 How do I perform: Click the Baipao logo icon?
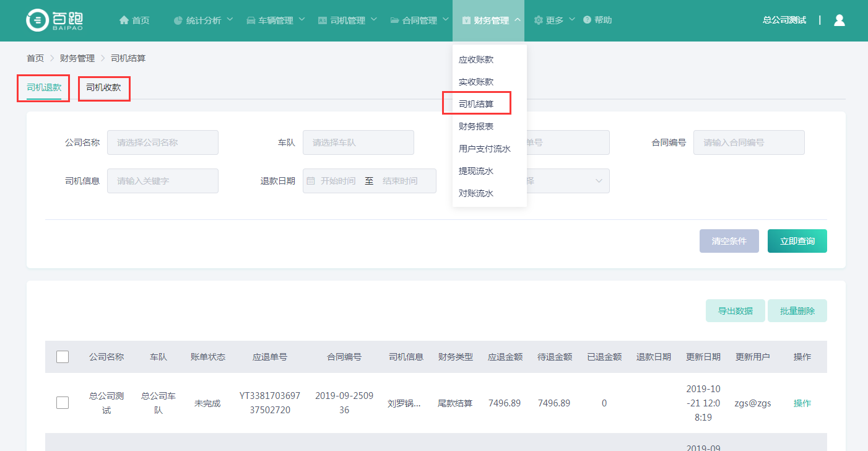37,20
